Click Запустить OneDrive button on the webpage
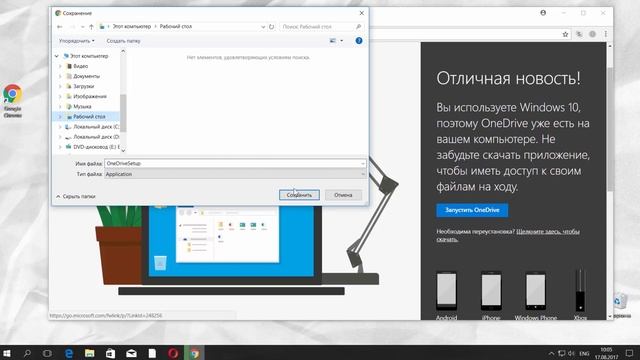640x360 pixels. point(472,210)
